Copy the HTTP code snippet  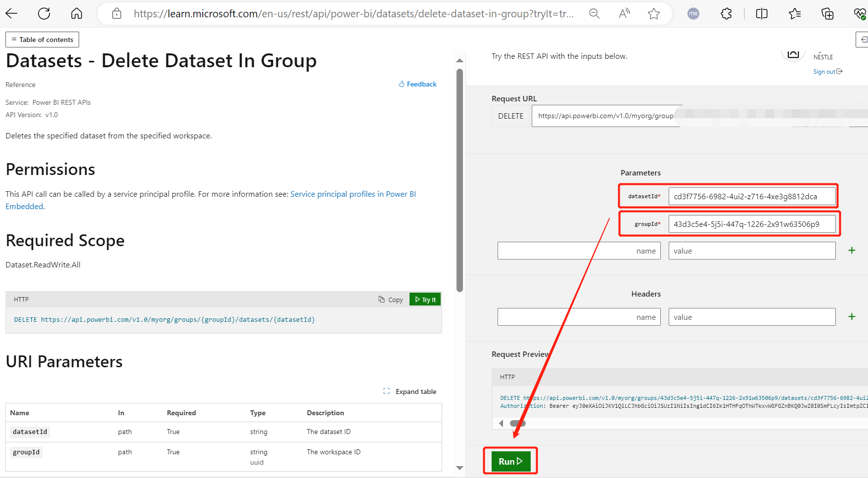coord(391,300)
